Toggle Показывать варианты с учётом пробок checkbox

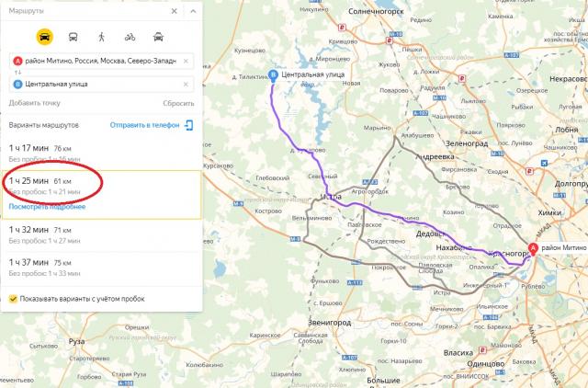point(13,299)
